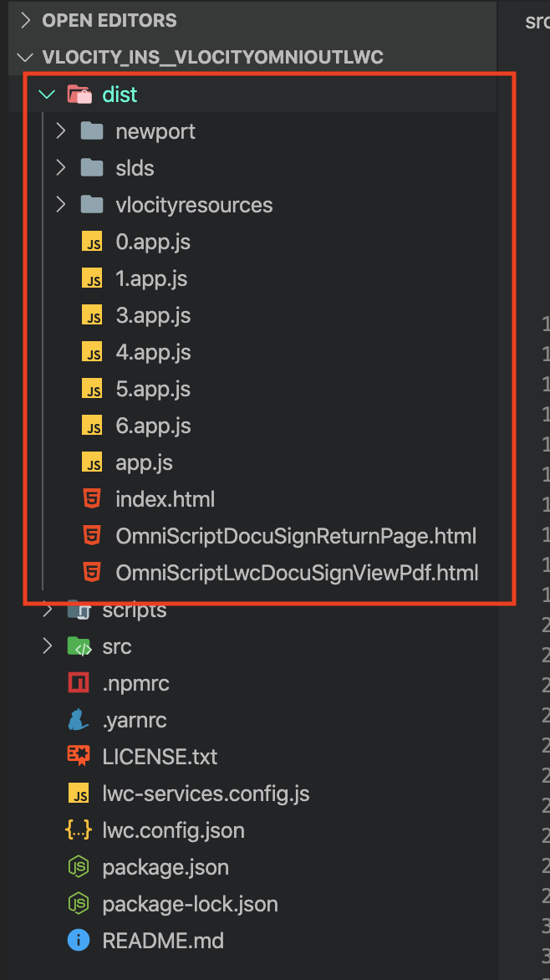Open the slds folder name

click(135, 168)
